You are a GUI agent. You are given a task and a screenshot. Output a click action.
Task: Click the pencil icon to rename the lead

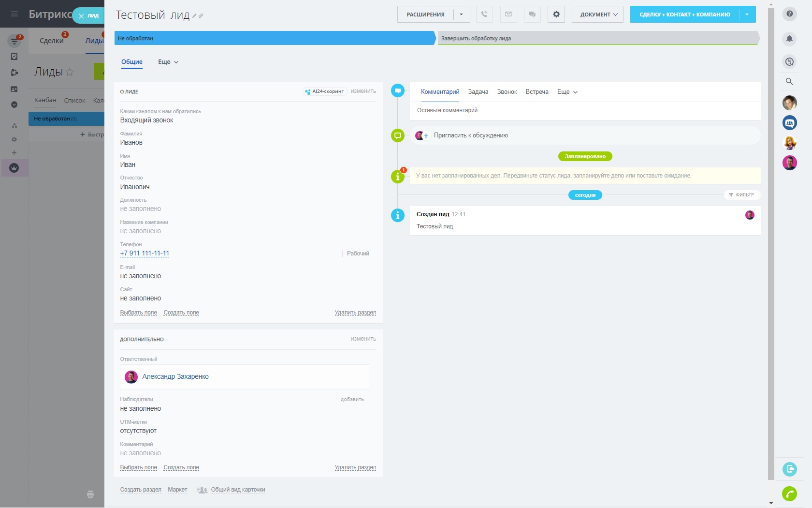tap(194, 16)
